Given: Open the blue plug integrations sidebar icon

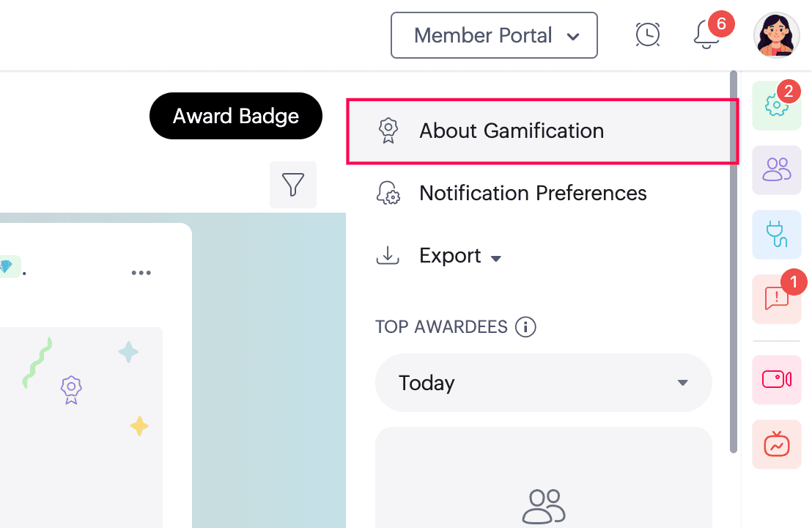Looking at the screenshot, I should (776, 234).
